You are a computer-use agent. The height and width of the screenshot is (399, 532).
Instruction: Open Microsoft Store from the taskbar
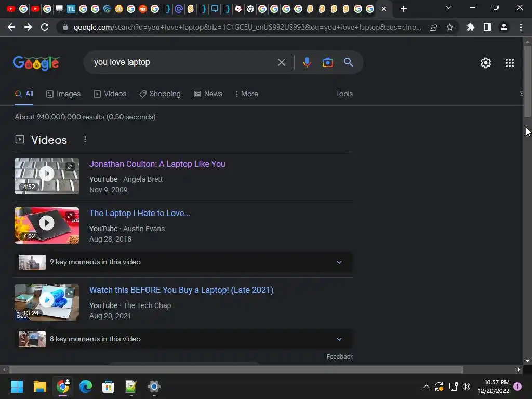click(108, 387)
